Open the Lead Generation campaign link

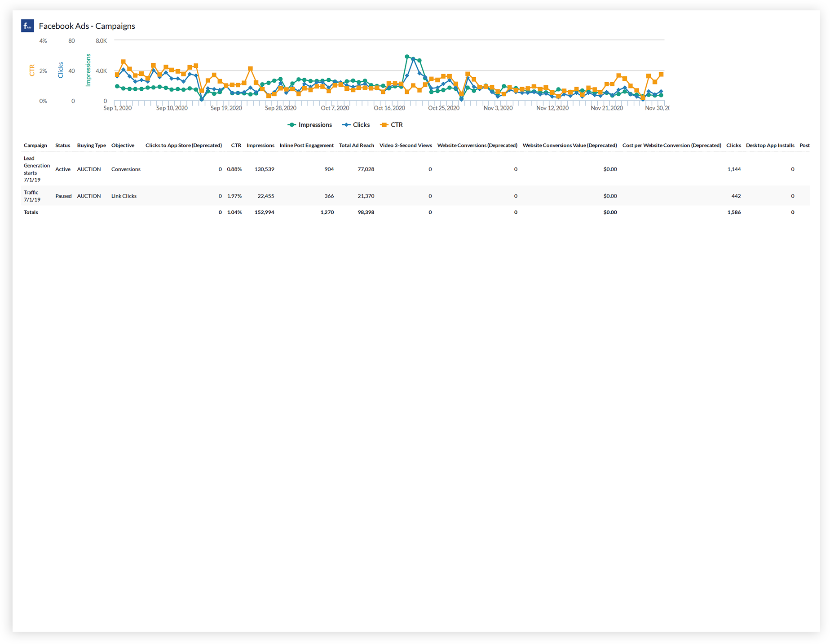tap(36, 169)
